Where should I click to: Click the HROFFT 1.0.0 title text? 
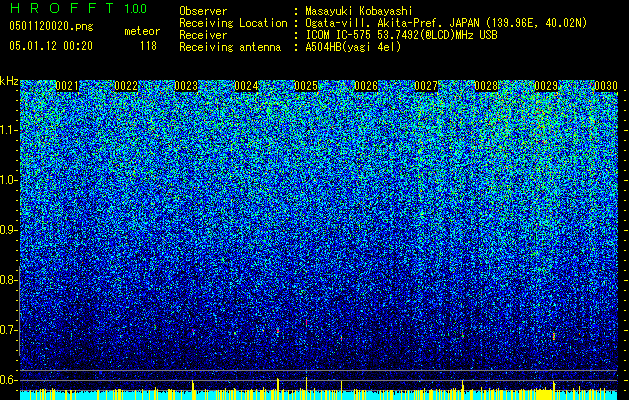[x=79, y=8]
